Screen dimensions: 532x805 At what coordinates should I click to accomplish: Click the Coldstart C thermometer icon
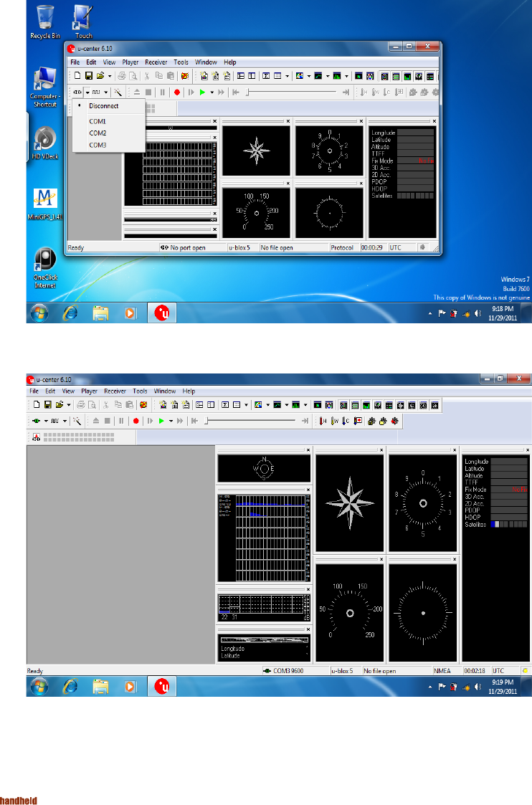[x=346, y=421]
